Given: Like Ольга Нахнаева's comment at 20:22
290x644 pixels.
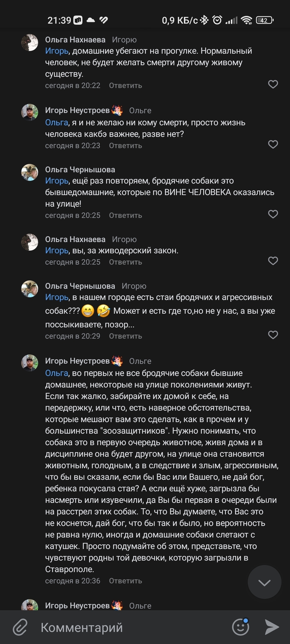Looking at the screenshot, I should [273, 84].
